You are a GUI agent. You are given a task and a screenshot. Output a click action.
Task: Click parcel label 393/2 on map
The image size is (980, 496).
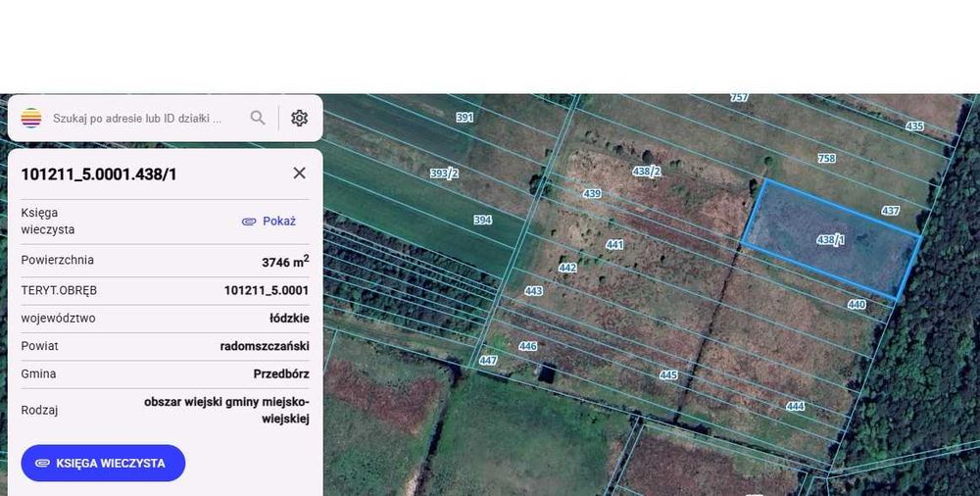pyautogui.click(x=444, y=174)
